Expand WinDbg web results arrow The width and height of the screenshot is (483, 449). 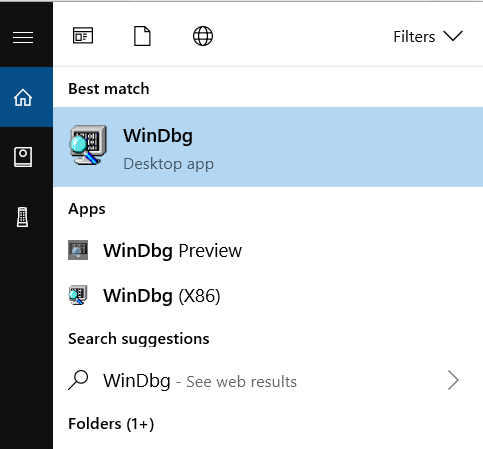[453, 380]
